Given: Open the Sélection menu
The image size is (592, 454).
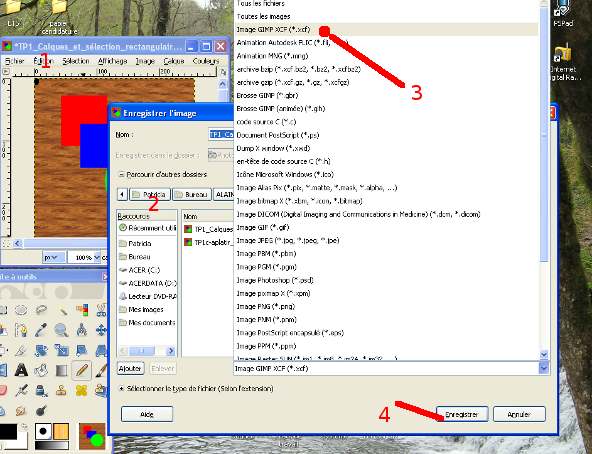Looking at the screenshot, I should pos(76,61).
